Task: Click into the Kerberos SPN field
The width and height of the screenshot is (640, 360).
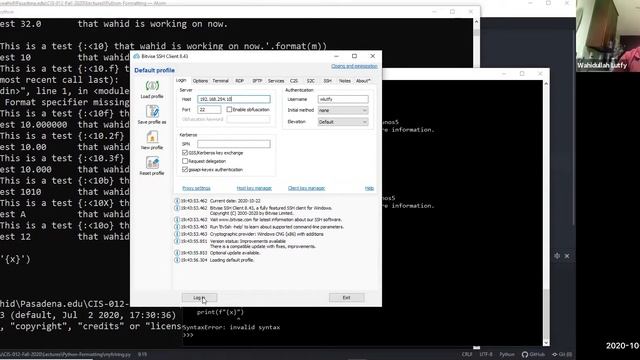Action: click(x=234, y=144)
